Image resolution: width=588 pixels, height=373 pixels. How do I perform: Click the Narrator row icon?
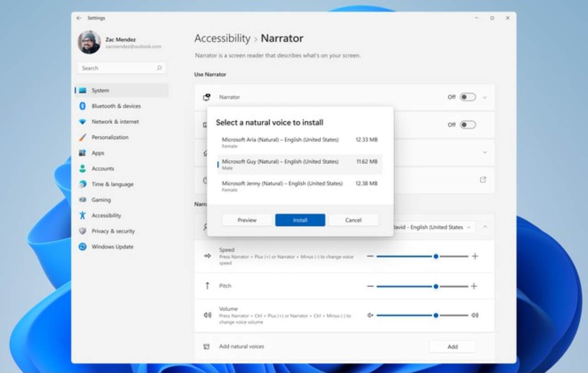click(207, 97)
